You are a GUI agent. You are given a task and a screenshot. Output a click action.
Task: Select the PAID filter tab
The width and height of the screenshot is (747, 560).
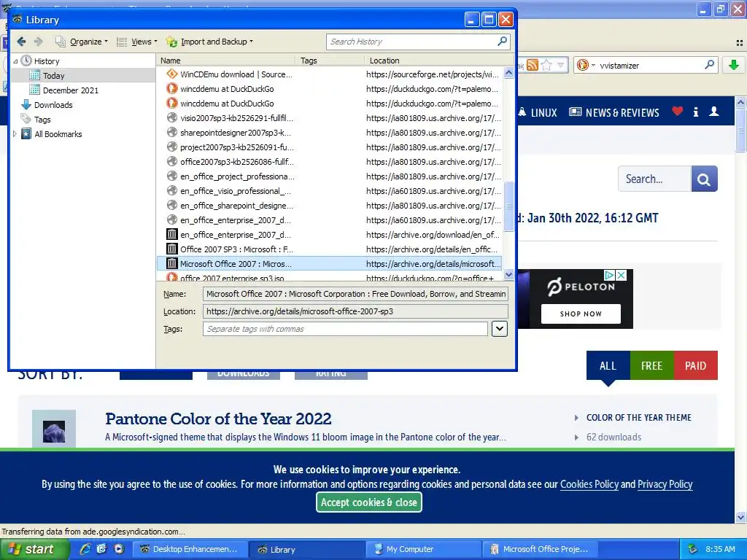pos(695,366)
